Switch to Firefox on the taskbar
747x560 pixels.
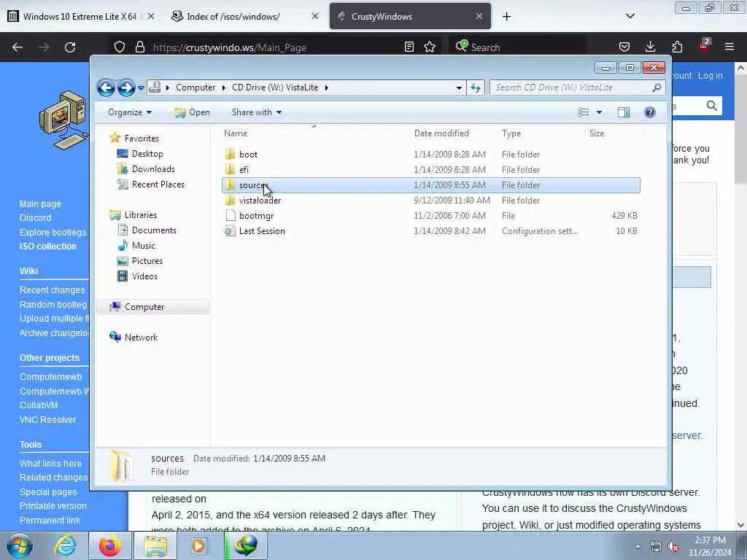pos(110,545)
